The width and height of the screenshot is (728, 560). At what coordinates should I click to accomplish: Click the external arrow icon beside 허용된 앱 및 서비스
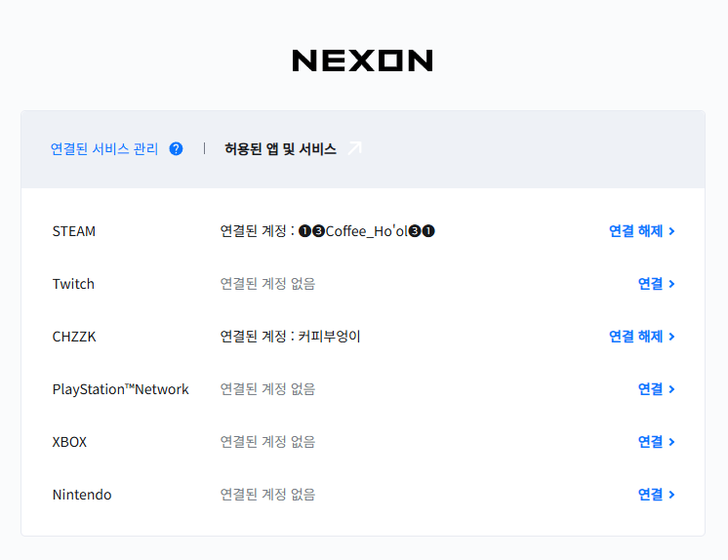[354, 148]
